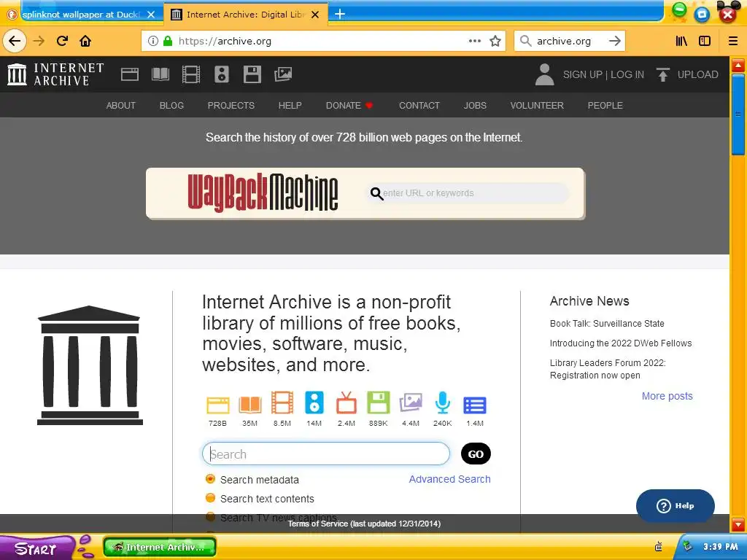Viewport: 747px width, 560px height.
Task: Open the Texts book icon in the header
Action: coord(160,74)
